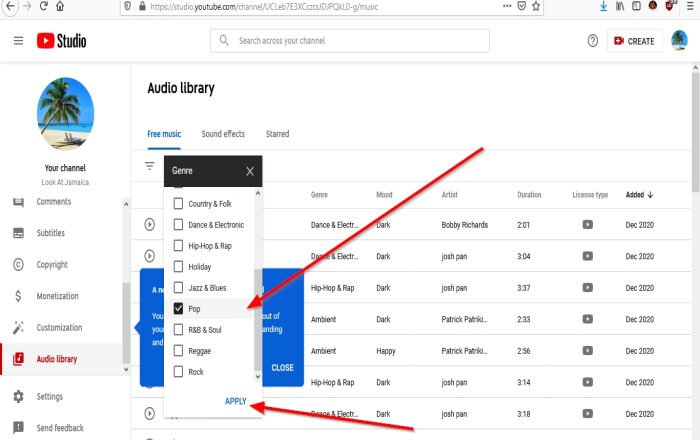This screenshot has height=440, width=700.
Task: Click the Happy mood cell
Action: pos(386,351)
